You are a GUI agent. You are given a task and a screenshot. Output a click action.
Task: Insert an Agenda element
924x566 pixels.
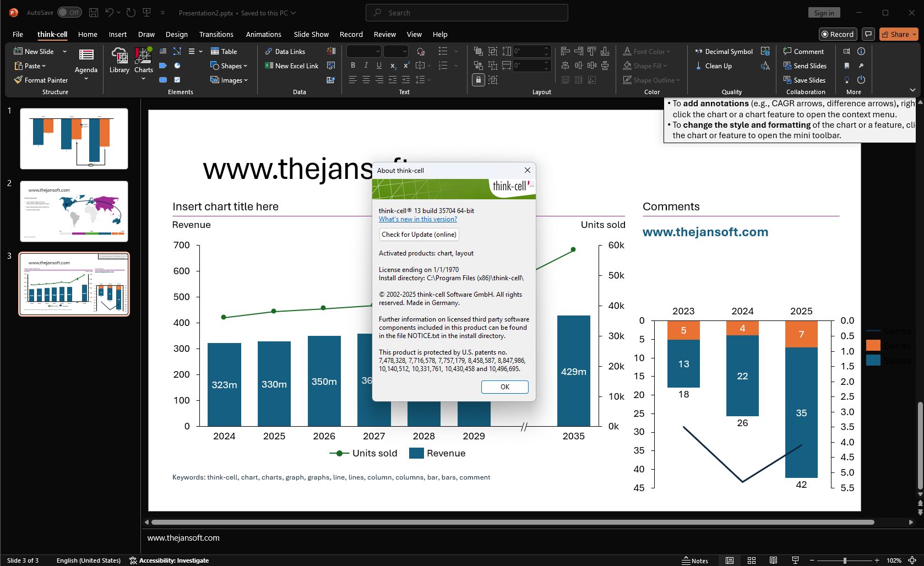point(86,64)
